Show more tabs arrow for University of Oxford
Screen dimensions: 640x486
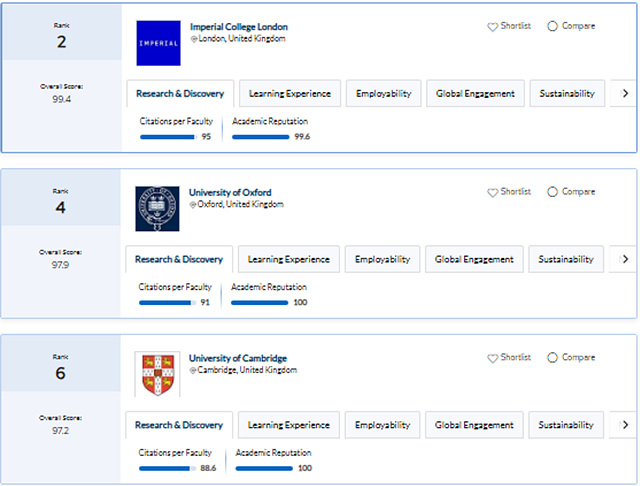coord(624,259)
